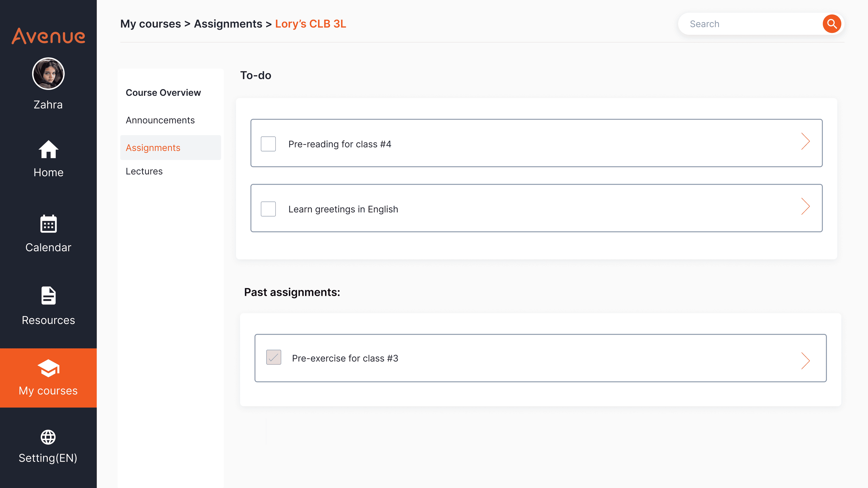The height and width of the screenshot is (488, 868).
Task: Open the Lectures section
Action: (144, 171)
